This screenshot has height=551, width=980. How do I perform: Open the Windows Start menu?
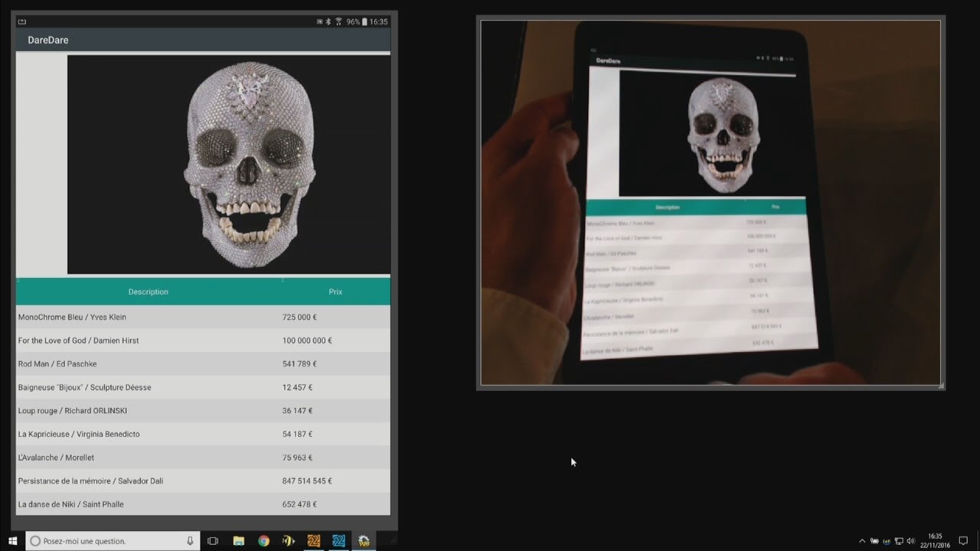click(12, 541)
